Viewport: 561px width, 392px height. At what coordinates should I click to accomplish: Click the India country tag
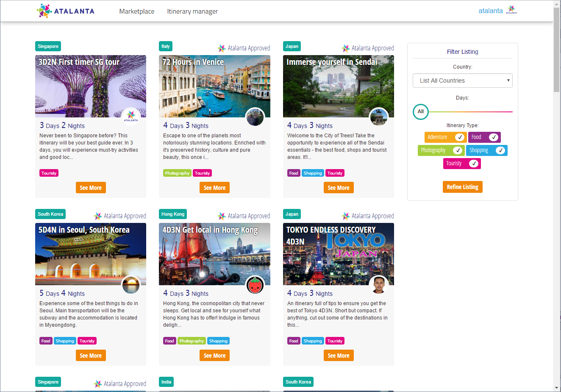coord(166,382)
